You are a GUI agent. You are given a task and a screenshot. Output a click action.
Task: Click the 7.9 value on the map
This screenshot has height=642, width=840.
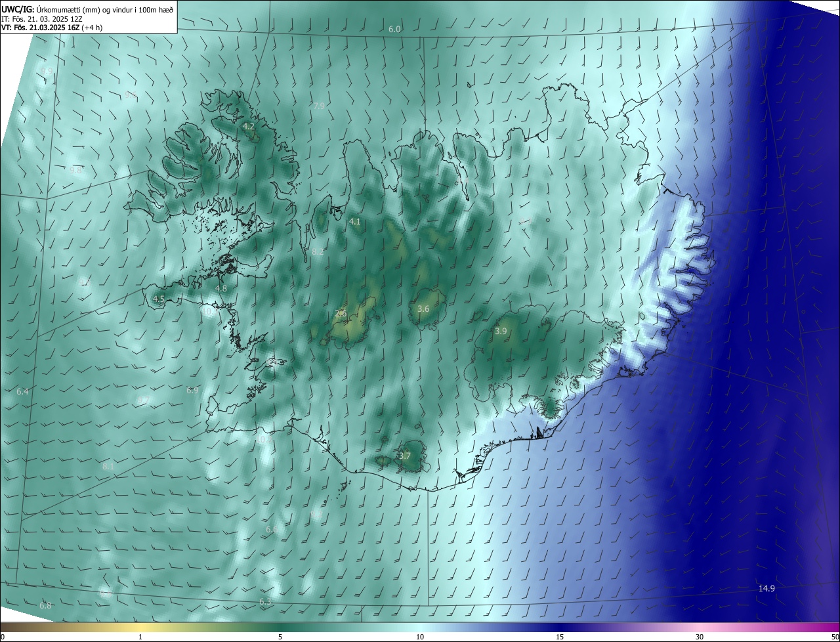point(319,106)
